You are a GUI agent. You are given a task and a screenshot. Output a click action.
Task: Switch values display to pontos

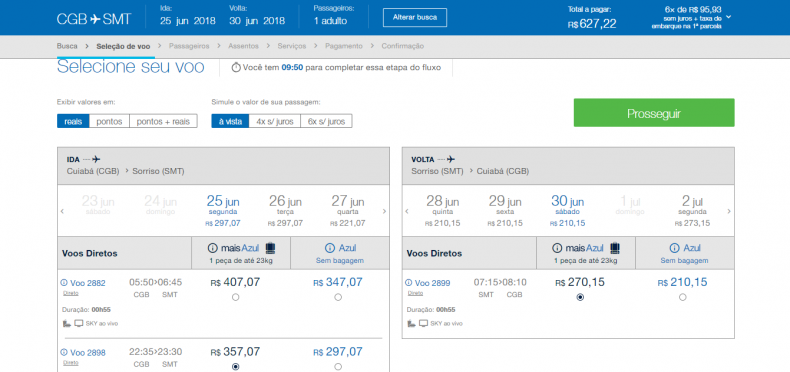pos(109,121)
